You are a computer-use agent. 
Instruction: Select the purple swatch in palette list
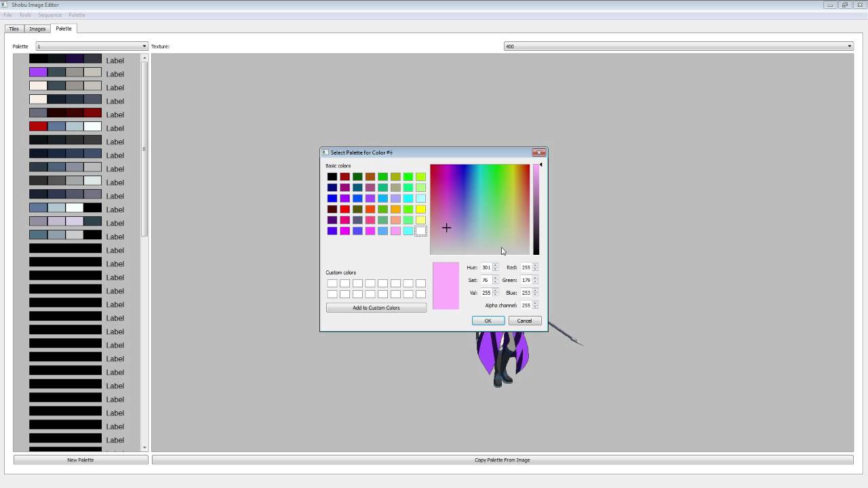(x=38, y=73)
